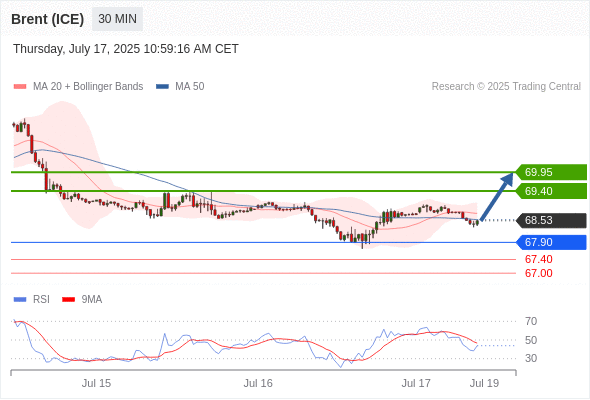
Task: Click the RSI blue legend swatch
Action: point(20,300)
